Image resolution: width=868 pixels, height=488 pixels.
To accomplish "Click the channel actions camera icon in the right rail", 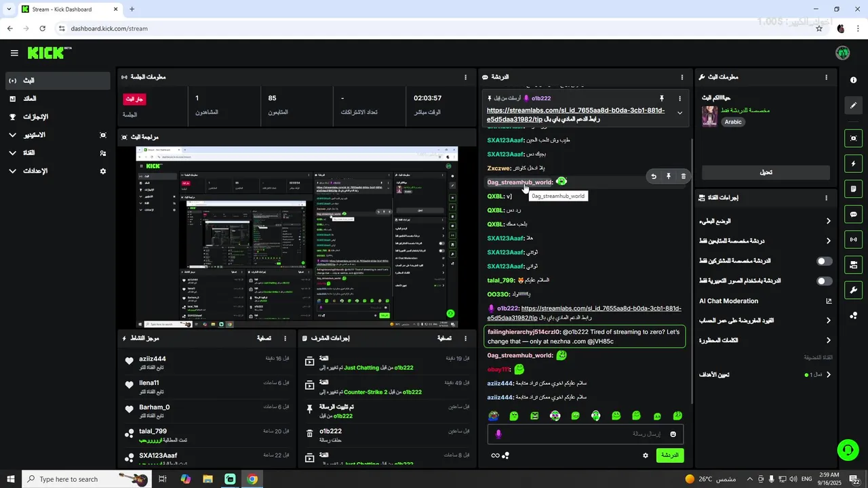I will pyautogui.click(x=853, y=264).
